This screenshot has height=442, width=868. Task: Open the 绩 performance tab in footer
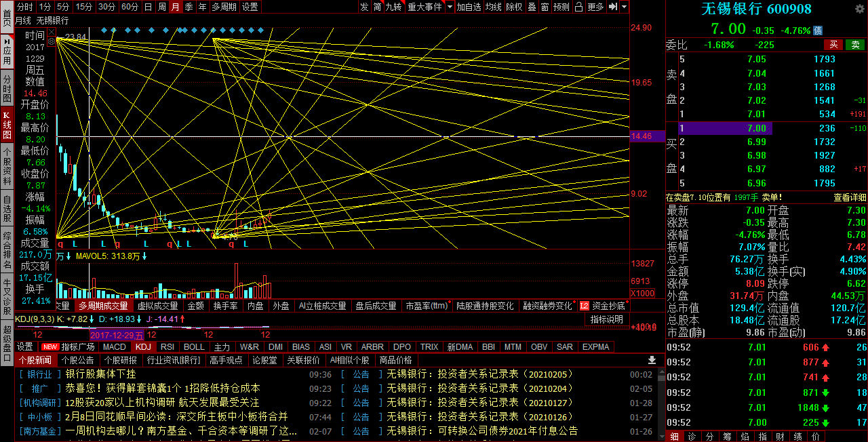[x=797, y=437]
